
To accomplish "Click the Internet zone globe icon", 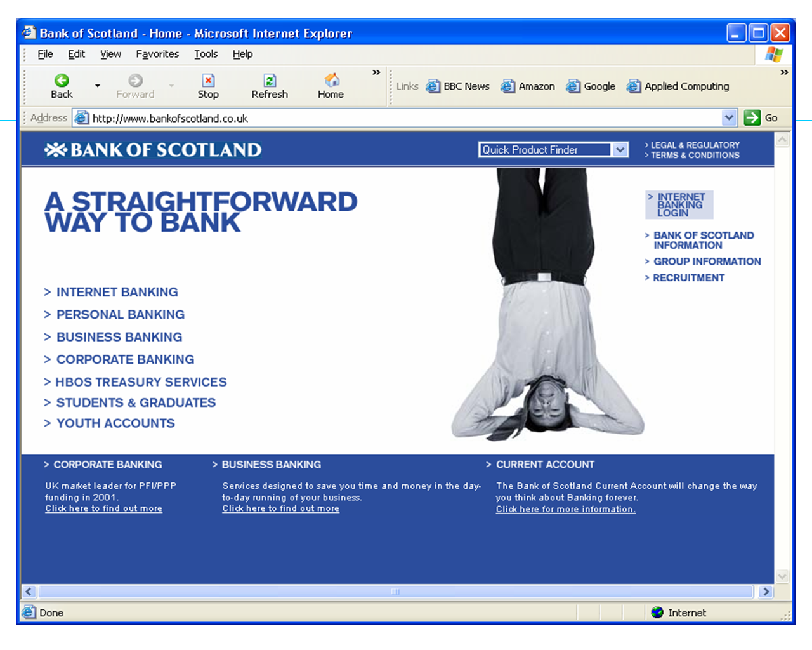I will pyautogui.click(x=657, y=613).
